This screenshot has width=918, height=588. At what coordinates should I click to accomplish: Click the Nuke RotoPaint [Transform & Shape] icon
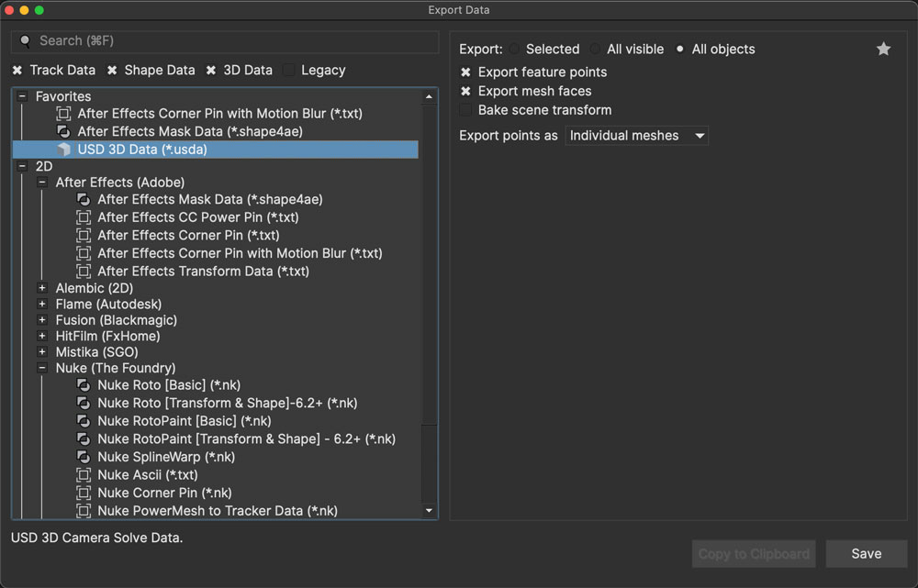pos(84,438)
